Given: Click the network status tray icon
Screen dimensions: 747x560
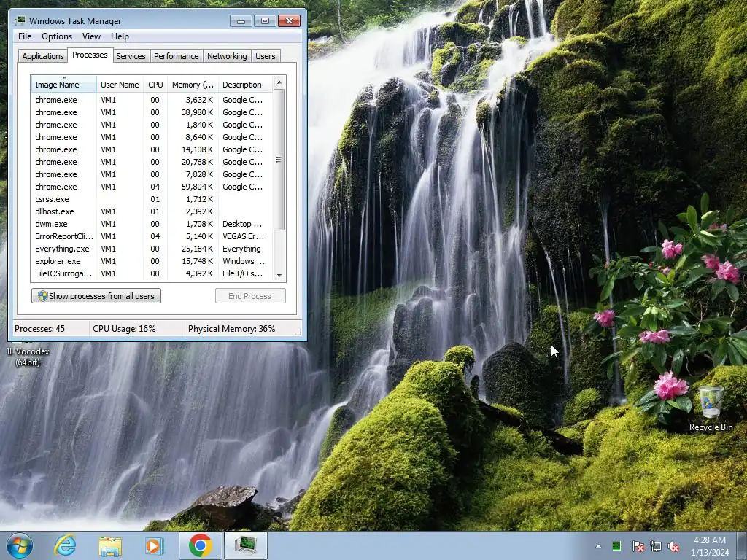Looking at the screenshot, I should pos(656,546).
